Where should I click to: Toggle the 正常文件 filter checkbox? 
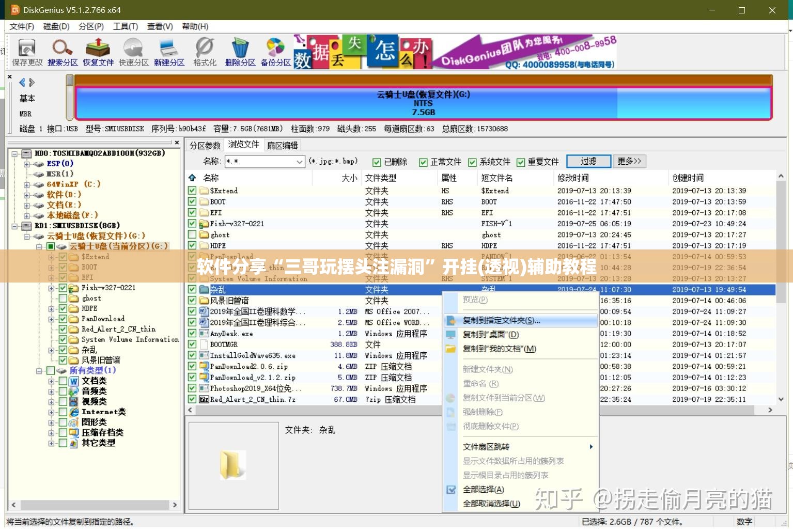[423, 162]
